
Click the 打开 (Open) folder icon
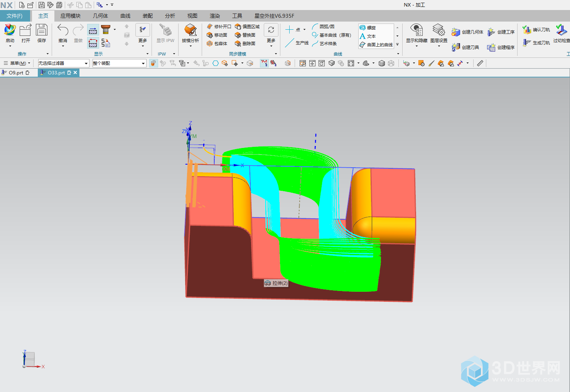[25, 30]
